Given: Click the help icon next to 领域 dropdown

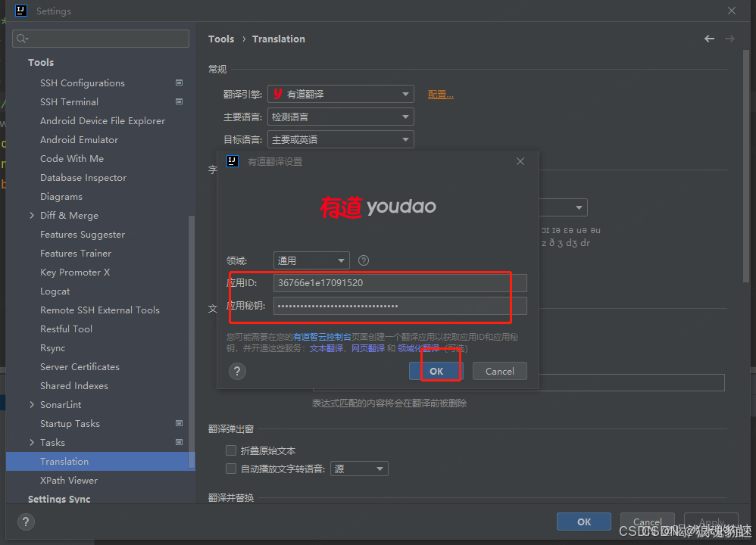Looking at the screenshot, I should tap(364, 260).
